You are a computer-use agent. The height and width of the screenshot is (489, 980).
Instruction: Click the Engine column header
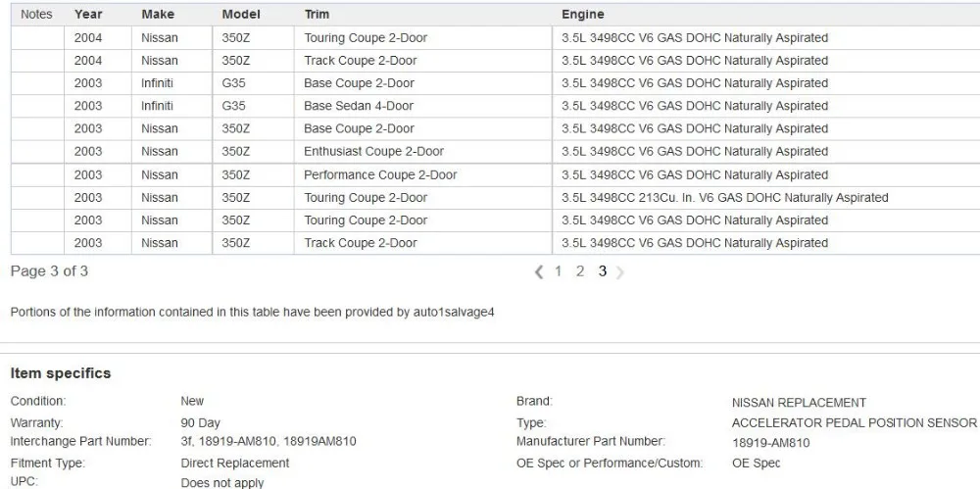(x=582, y=15)
